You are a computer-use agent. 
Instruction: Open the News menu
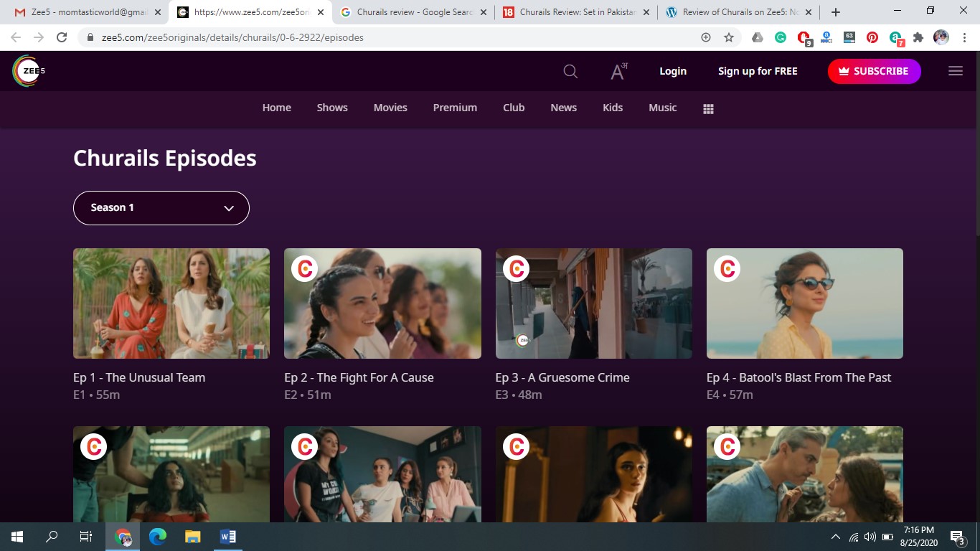(563, 108)
